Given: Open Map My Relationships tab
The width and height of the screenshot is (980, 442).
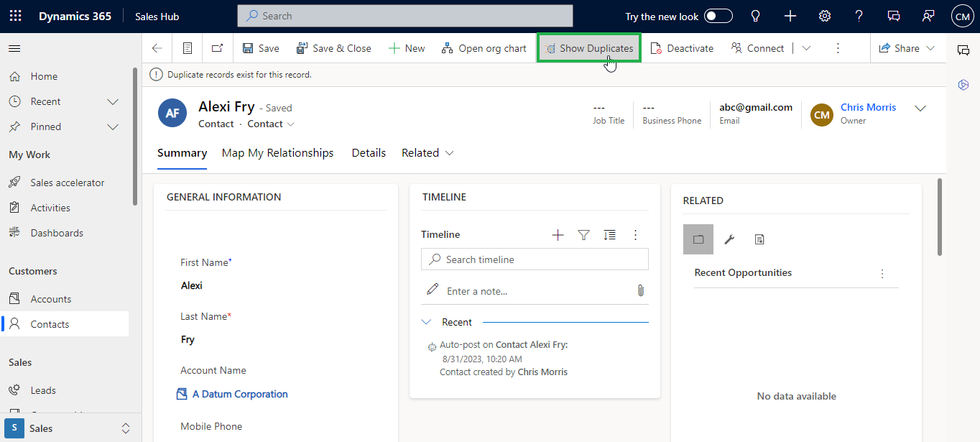Looking at the screenshot, I should (277, 153).
